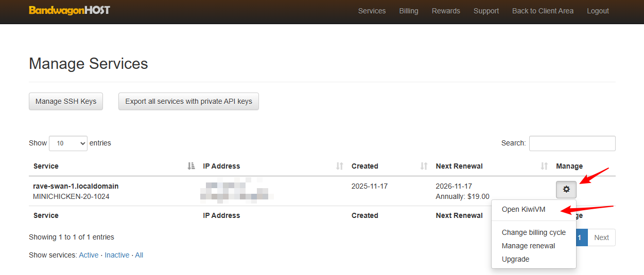The image size is (644, 275).
Task: Select Open KiwiVM from the menu
Action: pyautogui.click(x=524, y=209)
